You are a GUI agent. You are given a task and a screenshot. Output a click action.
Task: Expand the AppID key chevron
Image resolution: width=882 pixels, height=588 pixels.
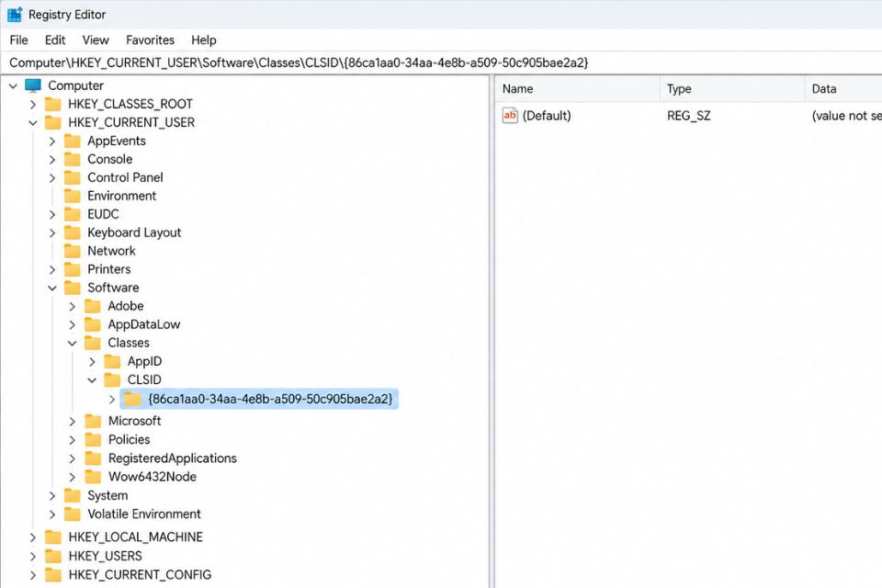point(92,362)
